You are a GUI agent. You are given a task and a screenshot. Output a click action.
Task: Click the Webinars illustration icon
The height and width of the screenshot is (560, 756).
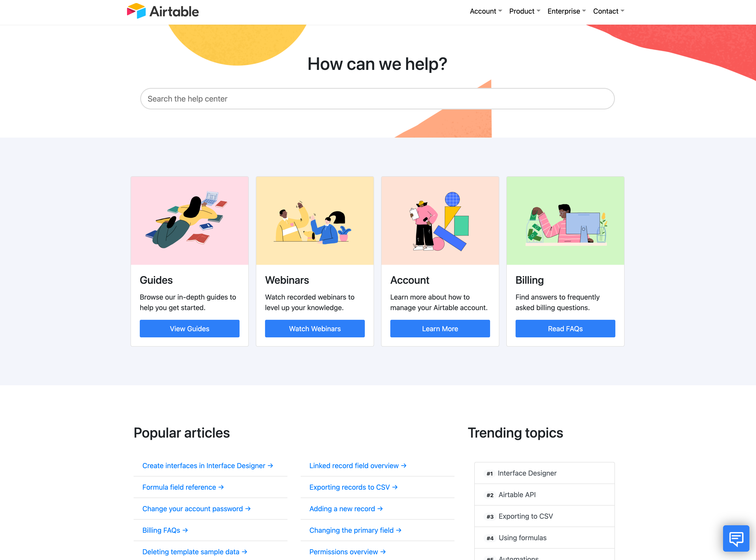(x=315, y=221)
